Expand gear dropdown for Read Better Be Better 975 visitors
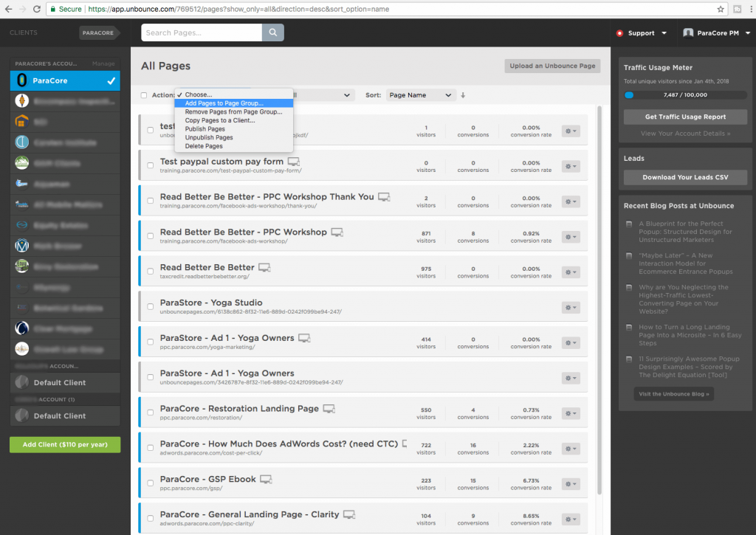The width and height of the screenshot is (756, 535). tap(571, 272)
